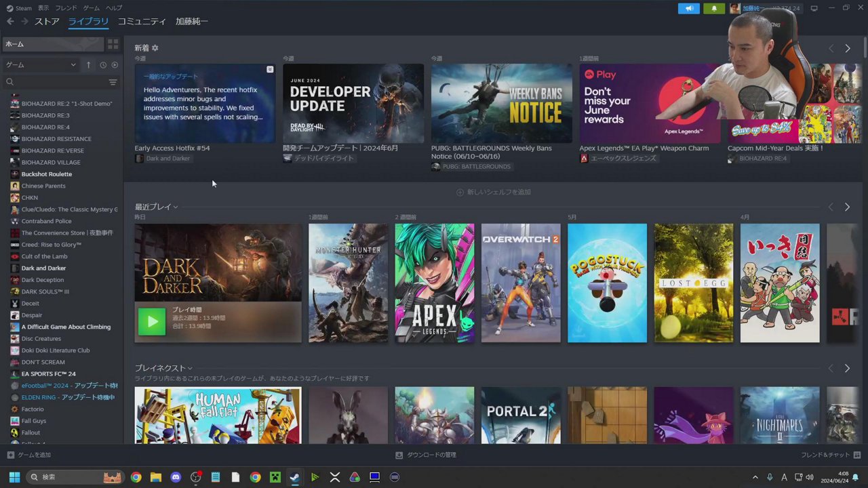Image resolution: width=868 pixels, height=488 pixels.
Task: Click the back navigation arrow
Action: [x=10, y=22]
